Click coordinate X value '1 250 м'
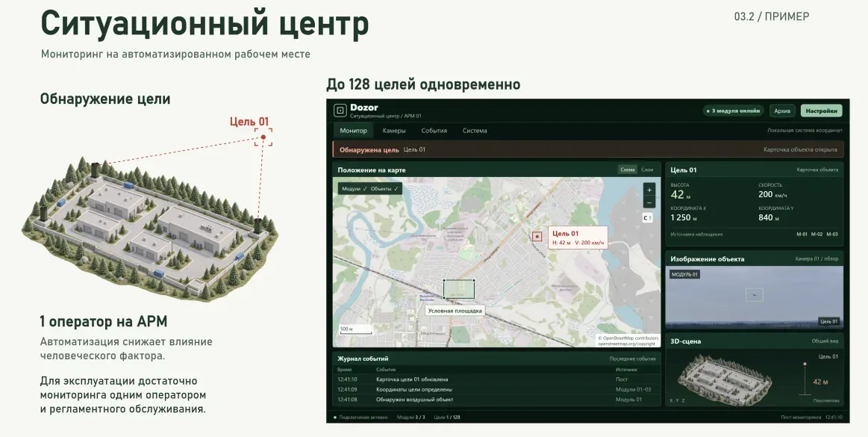 pyautogui.click(x=683, y=217)
